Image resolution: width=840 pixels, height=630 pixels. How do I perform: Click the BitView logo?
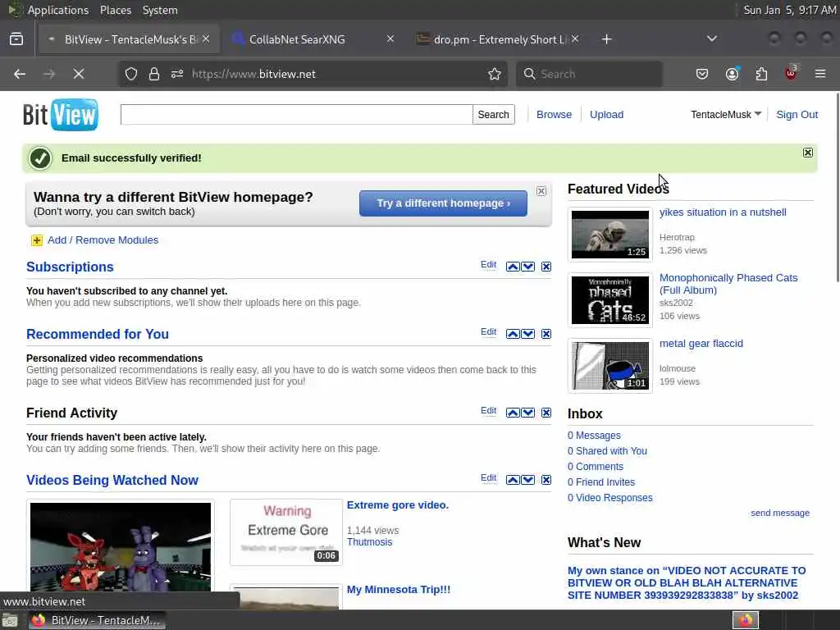tap(60, 114)
